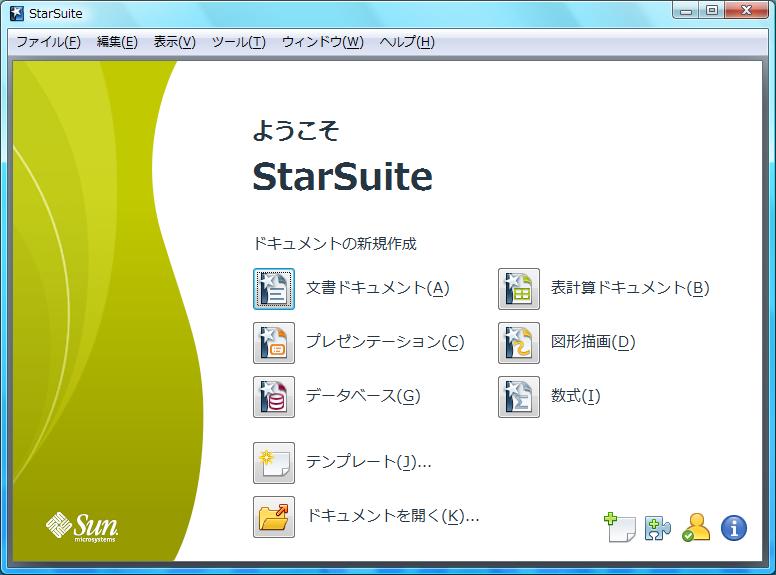Click the ドキュメントを開く(K) folder icon
Image resolution: width=776 pixels, height=575 pixels.
274,517
